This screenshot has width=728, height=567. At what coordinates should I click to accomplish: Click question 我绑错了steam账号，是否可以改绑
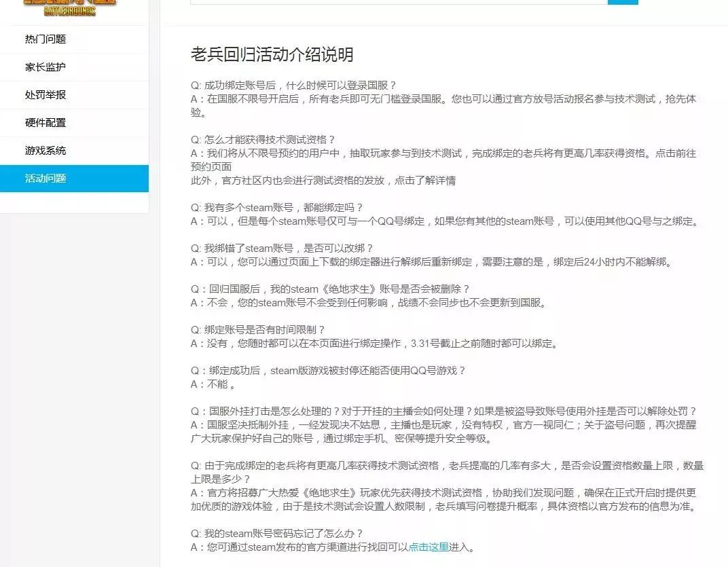282,249
